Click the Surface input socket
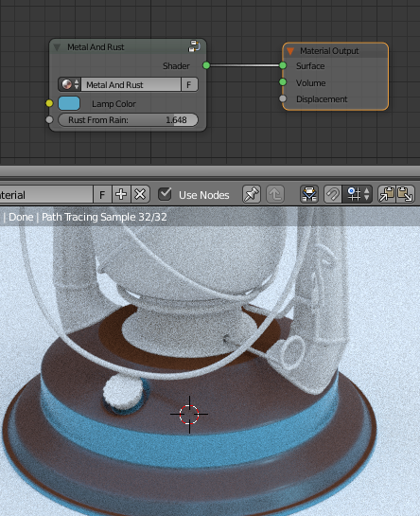This screenshot has height=516, width=420. pyautogui.click(x=283, y=65)
